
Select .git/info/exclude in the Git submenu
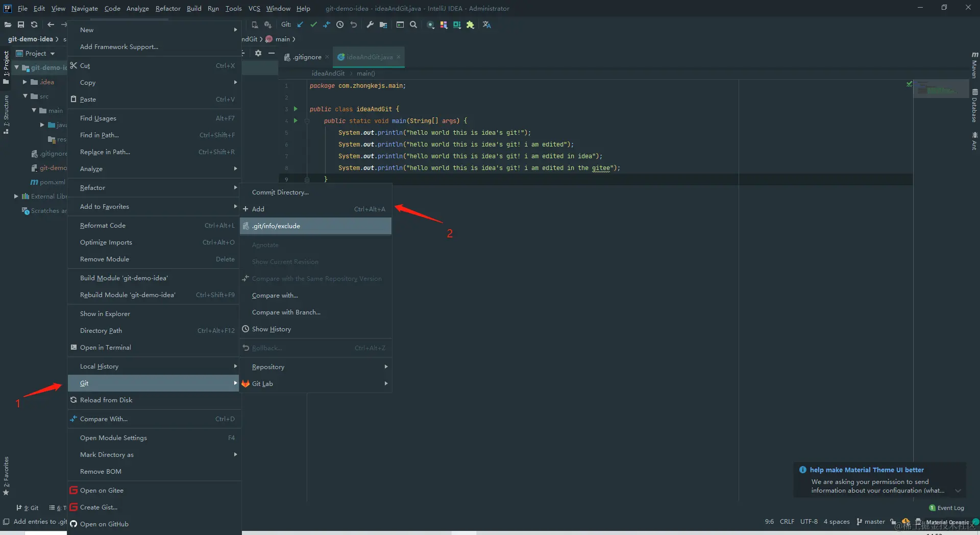pyautogui.click(x=315, y=226)
